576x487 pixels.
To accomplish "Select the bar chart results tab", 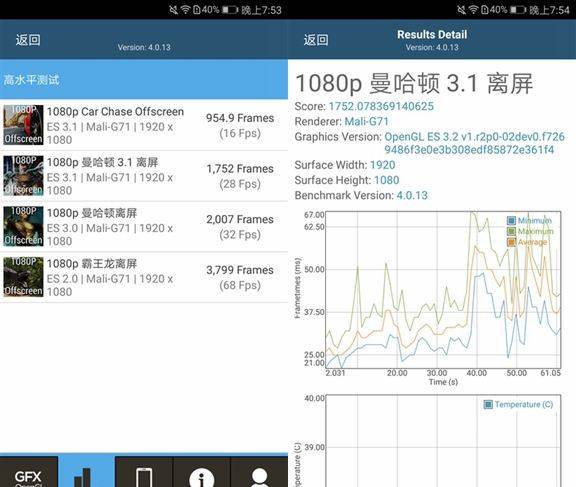I will coord(86,472).
